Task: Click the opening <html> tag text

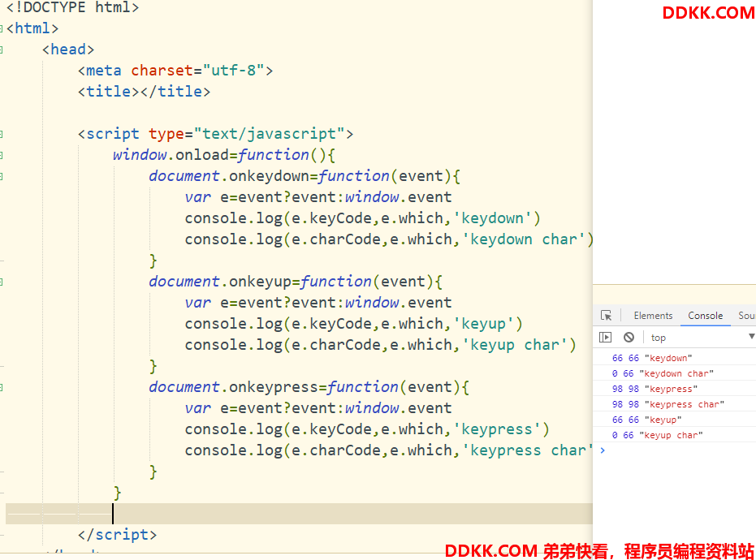Action: [32, 28]
